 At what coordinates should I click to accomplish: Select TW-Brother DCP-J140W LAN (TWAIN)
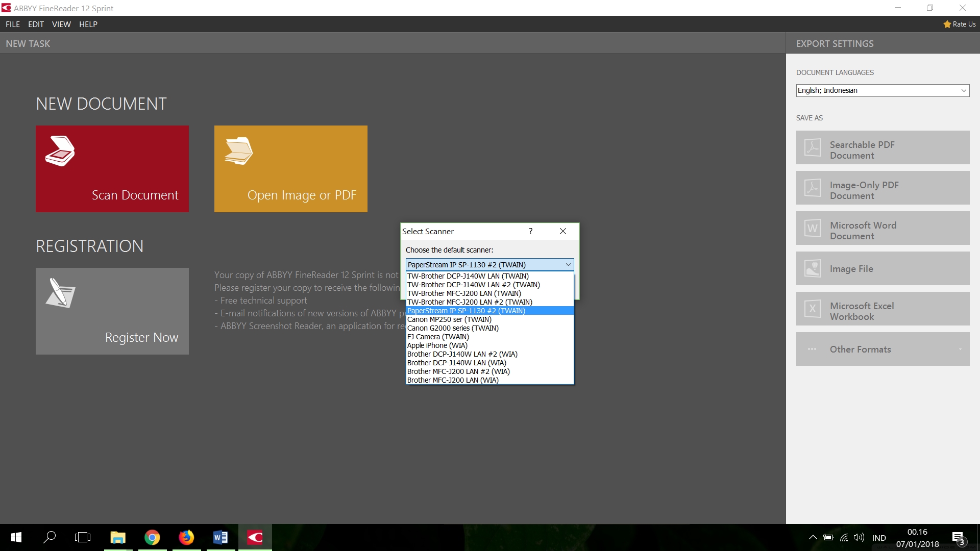[468, 276]
